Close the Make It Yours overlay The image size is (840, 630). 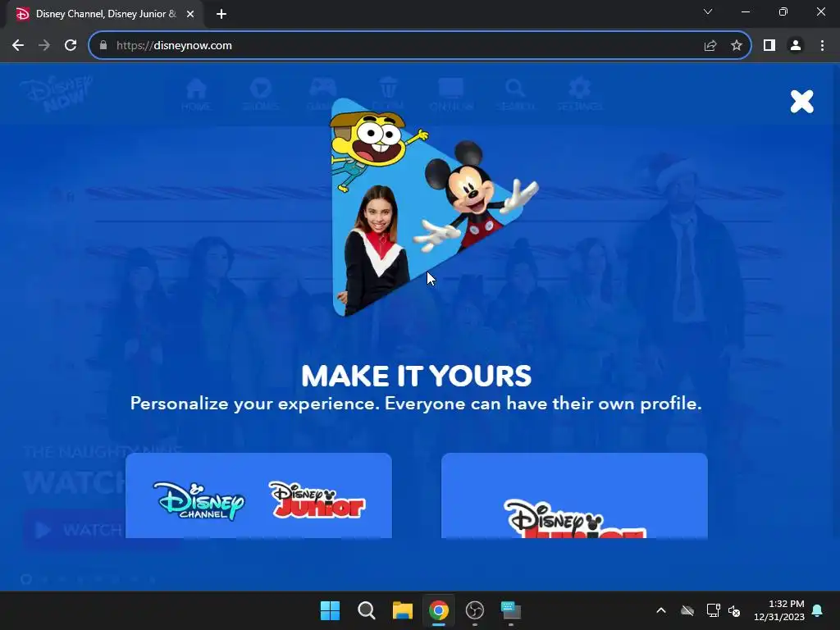pos(801,101)
